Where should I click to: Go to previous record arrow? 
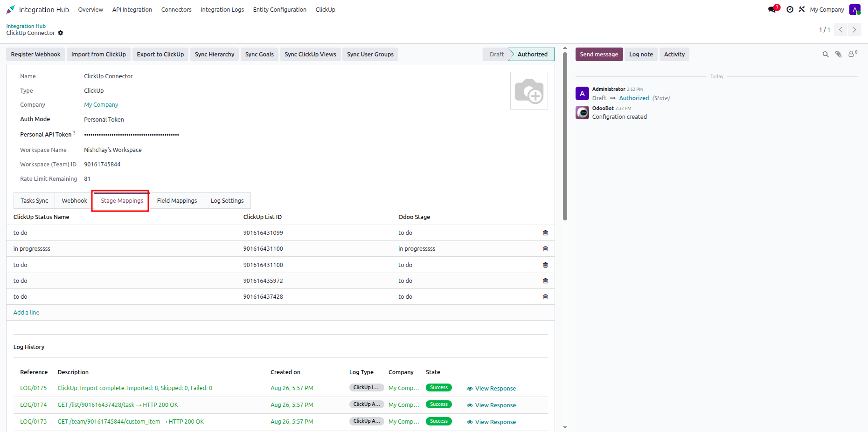click(840, 30)
